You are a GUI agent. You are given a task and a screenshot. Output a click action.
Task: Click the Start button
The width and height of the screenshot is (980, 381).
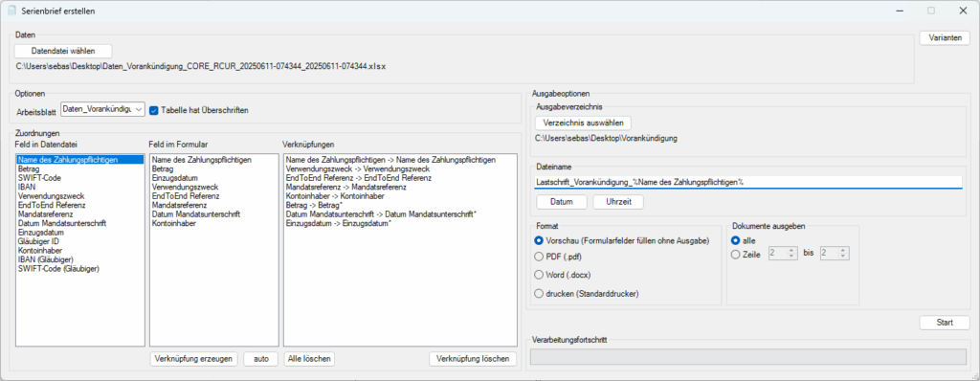click(945, 323)
